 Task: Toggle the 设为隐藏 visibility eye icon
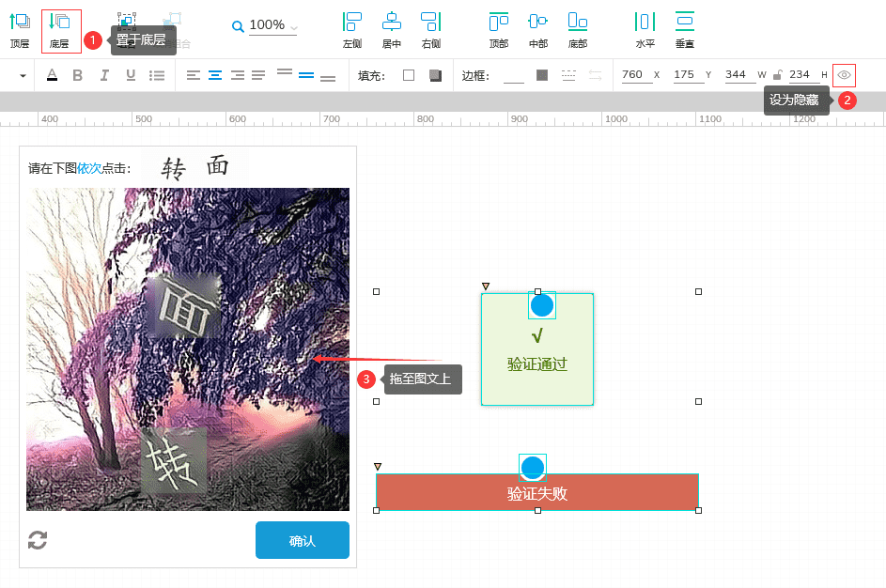point(844,75)
